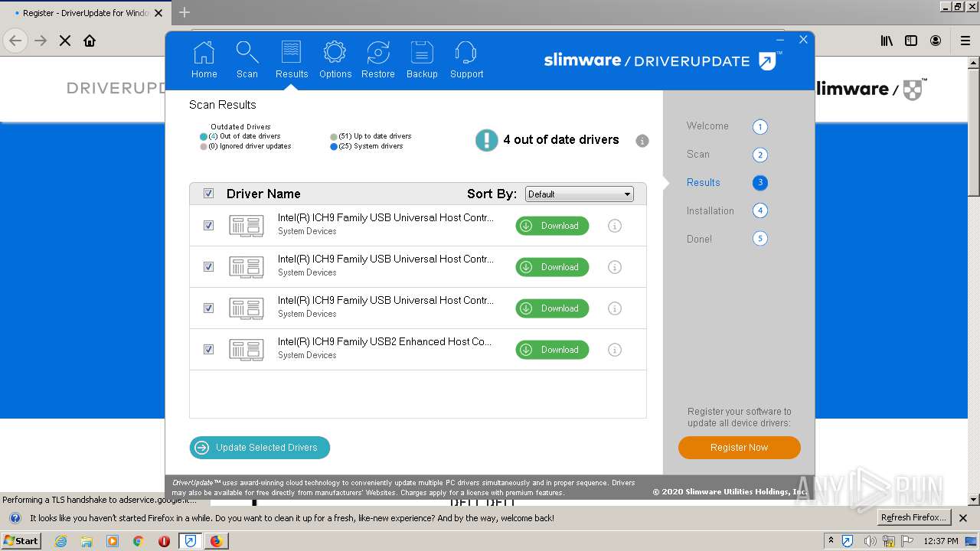Show info for third ICH9 Universal Host driver
980x551 pixels.
click(615, 308)
